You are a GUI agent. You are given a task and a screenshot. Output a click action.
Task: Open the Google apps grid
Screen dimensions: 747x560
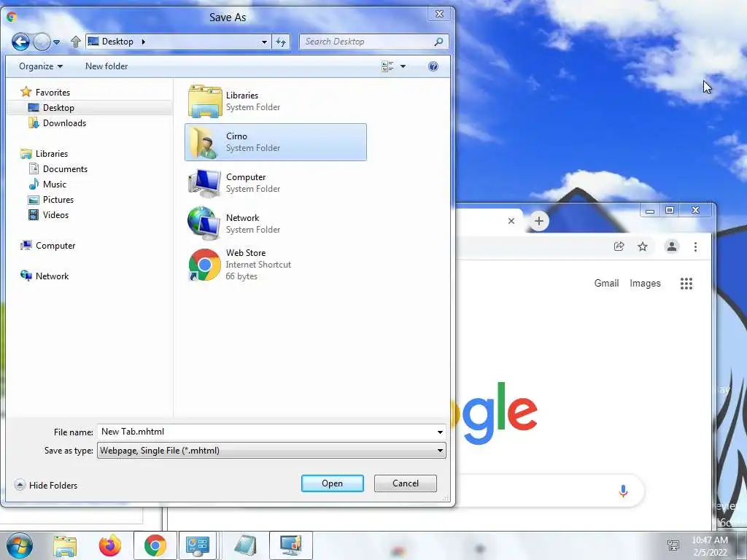(686, 284)
